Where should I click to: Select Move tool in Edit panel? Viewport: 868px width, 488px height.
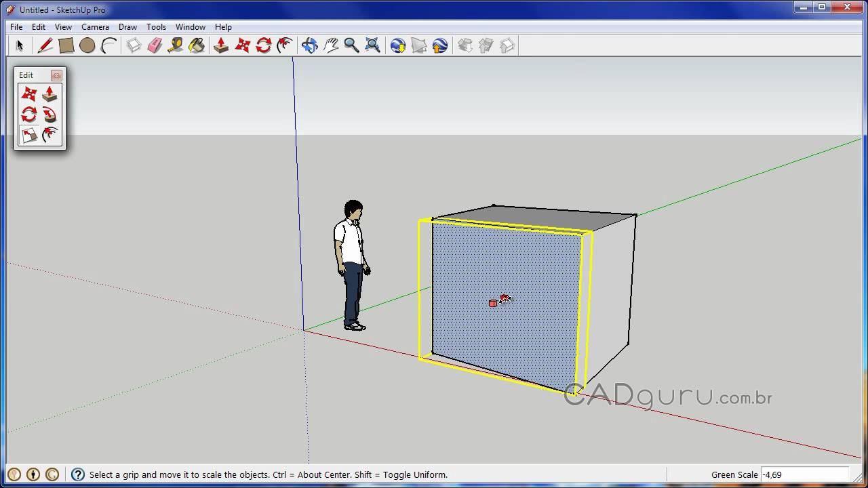(x=29, y=94)
